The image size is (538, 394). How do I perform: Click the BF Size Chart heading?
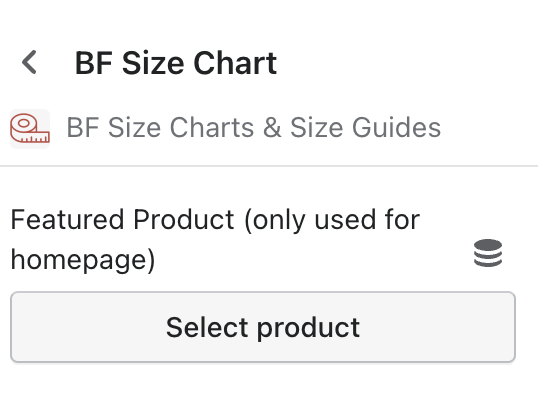pos(176,63)
